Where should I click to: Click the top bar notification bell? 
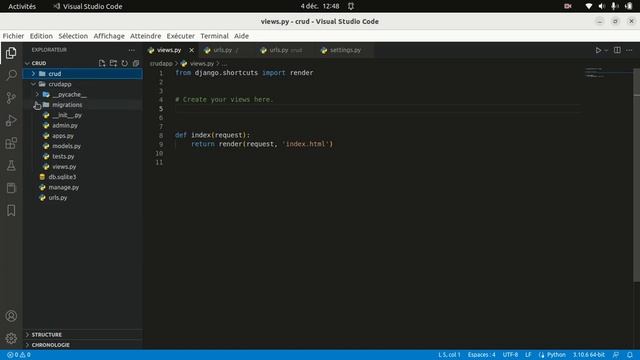(351, 6)
